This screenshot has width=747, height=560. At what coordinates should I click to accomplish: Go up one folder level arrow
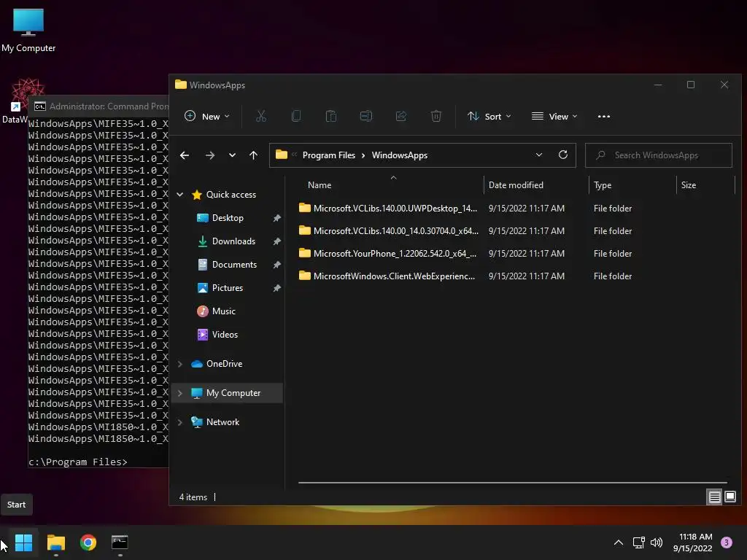[253, 155]
